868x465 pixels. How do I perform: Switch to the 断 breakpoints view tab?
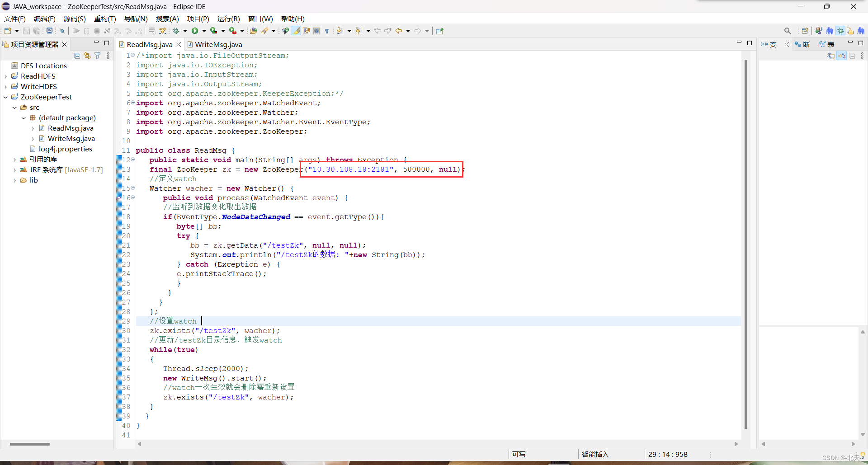tap(802, 44)
